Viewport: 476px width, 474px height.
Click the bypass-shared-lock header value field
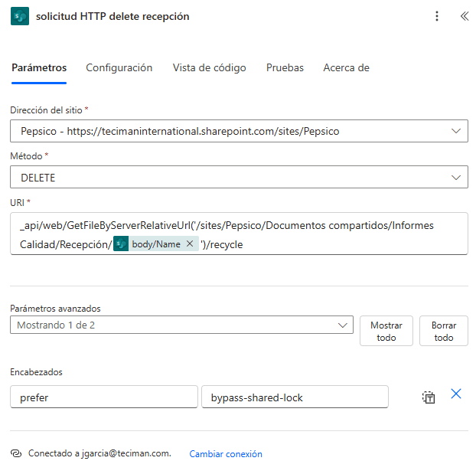(295, 397)
